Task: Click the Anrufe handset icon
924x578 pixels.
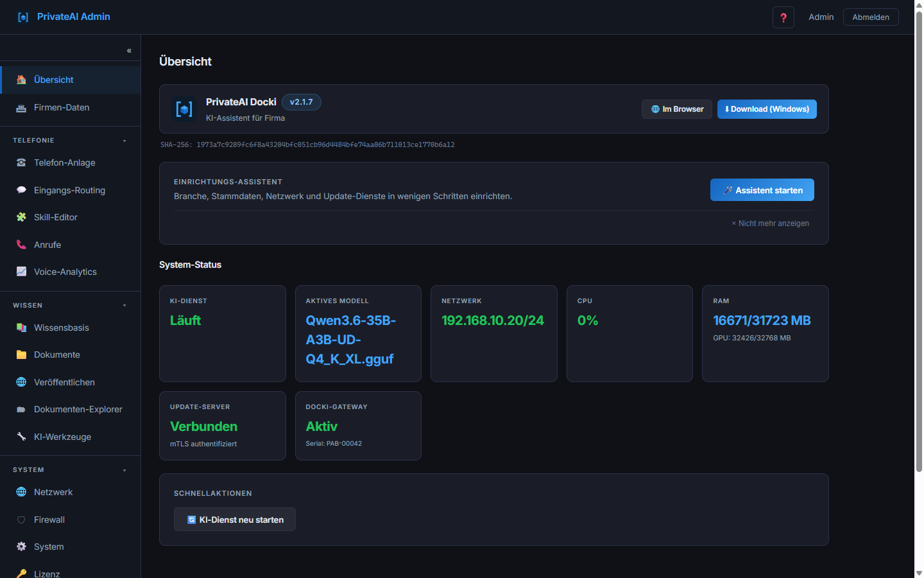Action: point(21,245)
